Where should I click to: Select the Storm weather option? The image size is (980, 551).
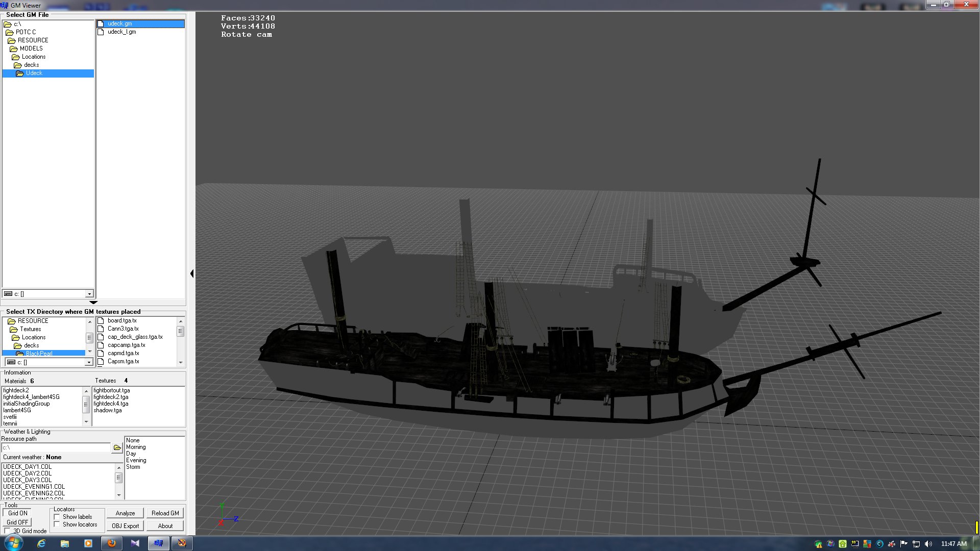[133, 467]
